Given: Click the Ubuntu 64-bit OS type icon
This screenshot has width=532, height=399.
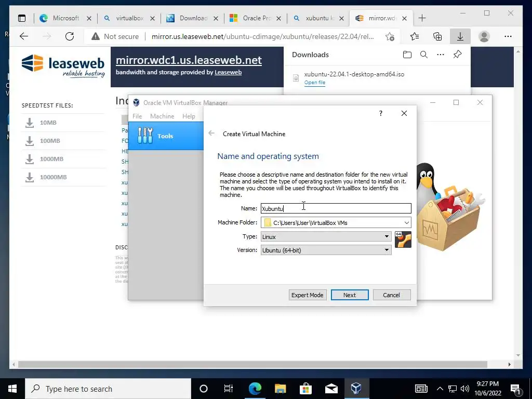Looking at the screenshot, I should 403,240.
